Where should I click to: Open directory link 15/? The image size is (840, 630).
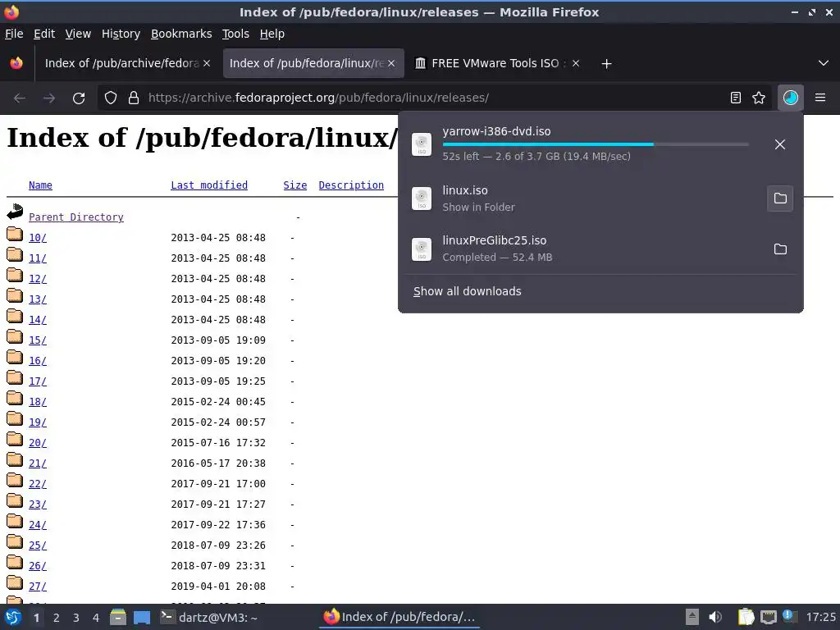(38, 340)
